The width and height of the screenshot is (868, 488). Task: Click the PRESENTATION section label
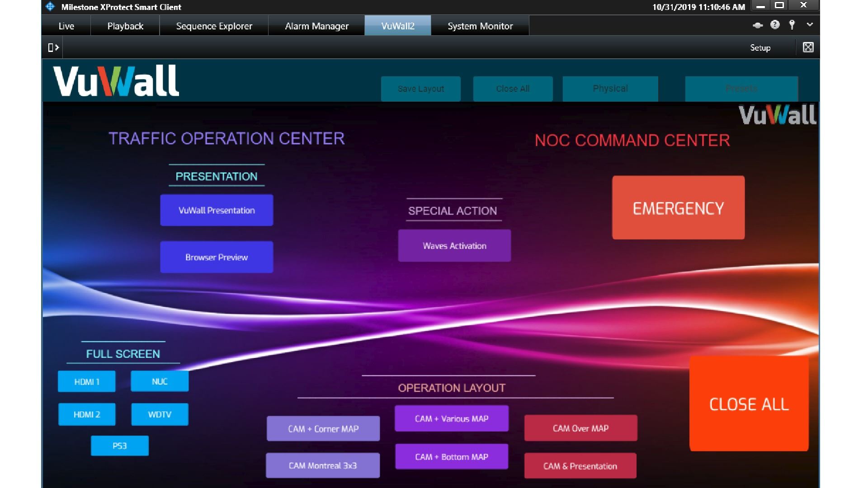(x=217, y=176)
